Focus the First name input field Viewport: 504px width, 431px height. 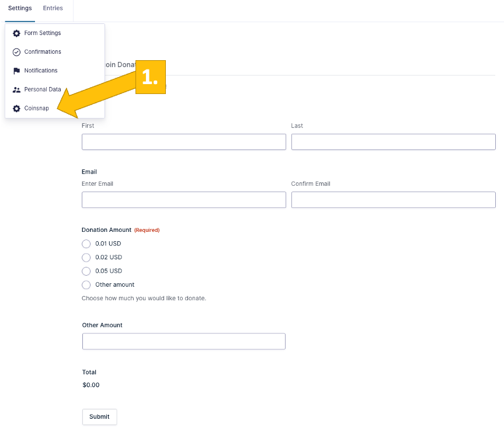coord(183,142)
